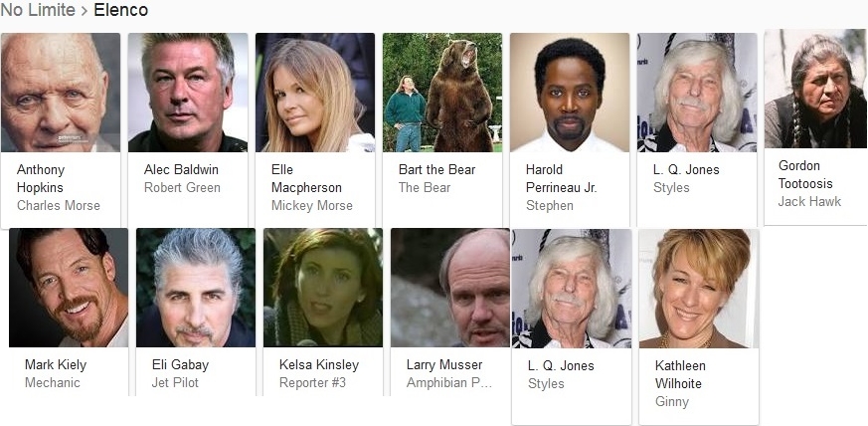Open the Anthony Hopkins name link

coord(41,178)
